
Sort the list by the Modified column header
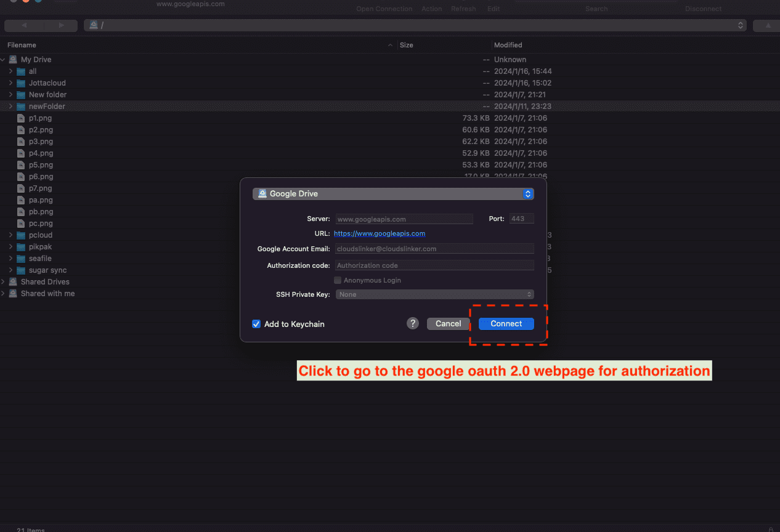click(508, 45)
